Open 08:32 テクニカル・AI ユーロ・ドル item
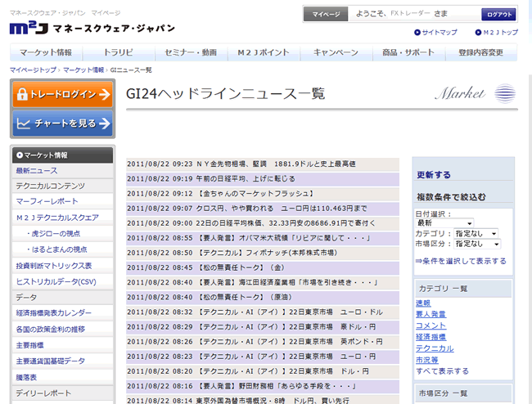 (x=263, y=312)
